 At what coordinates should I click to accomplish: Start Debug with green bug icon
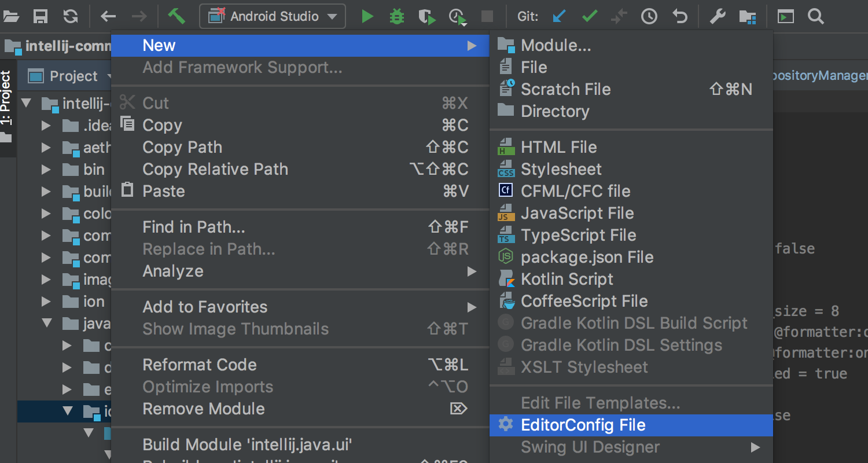(397, 16)
